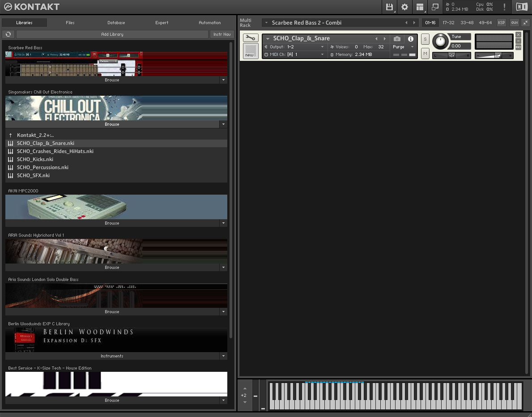Collapse rack with shrink arrows icon
The height and width of the screenshot is (417, 532).
point(525,23)
